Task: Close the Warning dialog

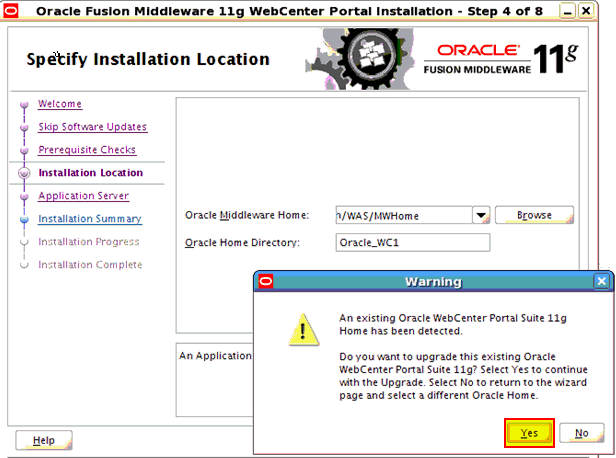Action: (600, 282)
